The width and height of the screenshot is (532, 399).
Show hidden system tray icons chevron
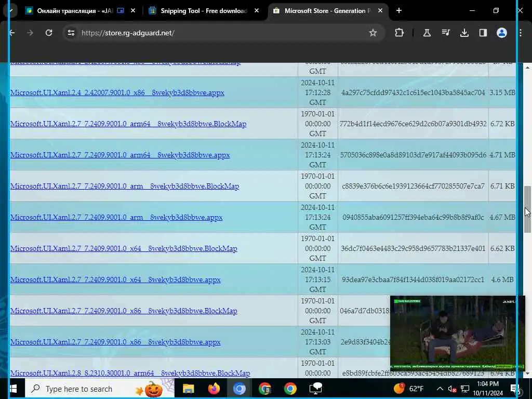[440, 389]
